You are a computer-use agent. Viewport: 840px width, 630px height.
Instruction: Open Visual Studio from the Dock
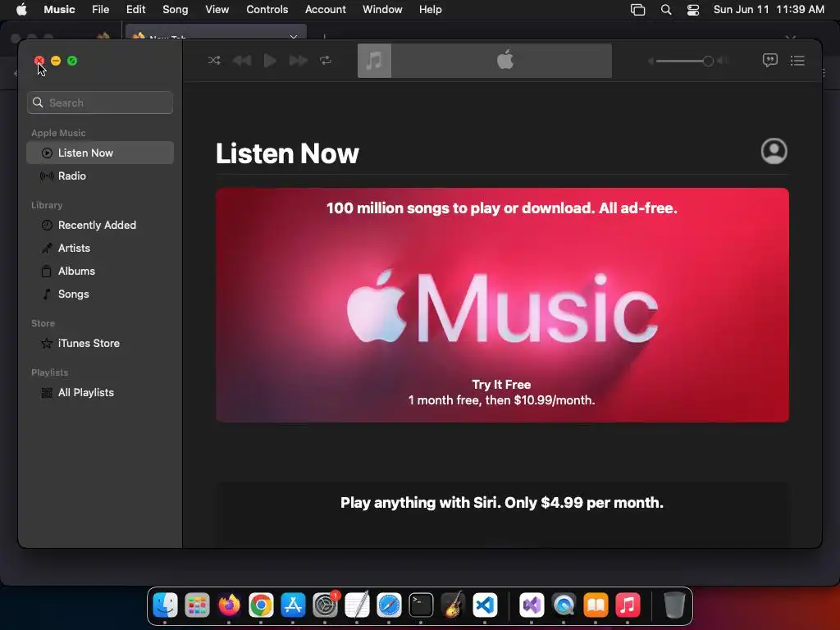pos(532,605)
